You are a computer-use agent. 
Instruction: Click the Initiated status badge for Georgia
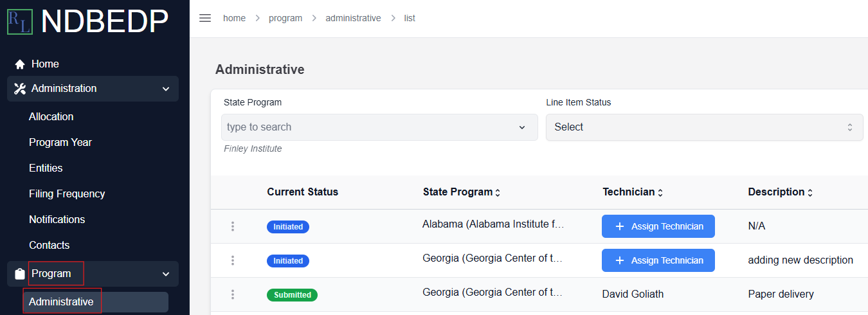(288, 261)
